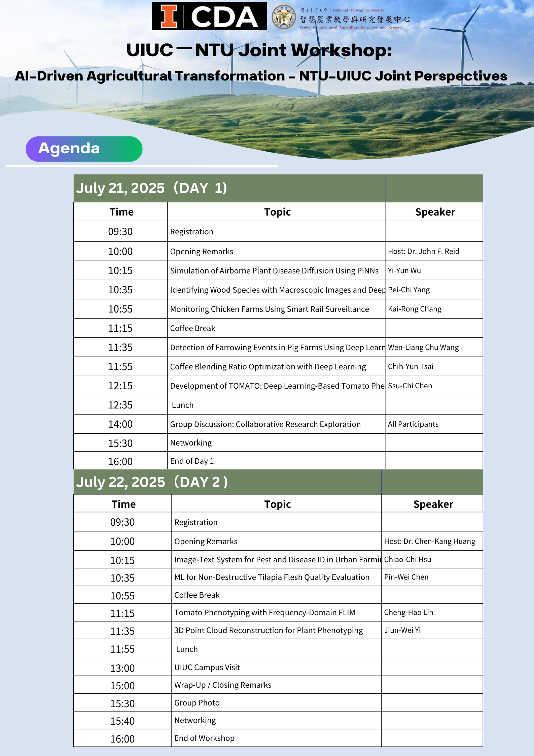Click 11:35 beside the 3D Point Cloud topic
534x756 pixels.
tap(122, 631)
